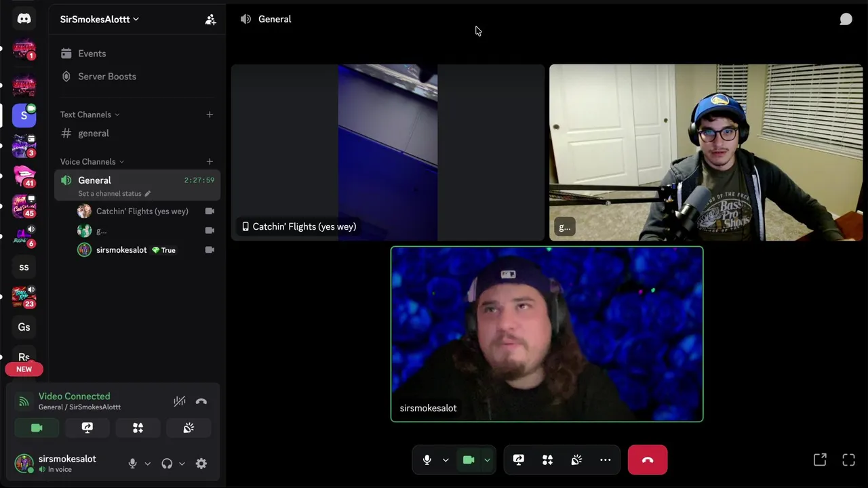Click the NEW unread indicator pill
The image size is (868, 488).
[x=24, y=369]
